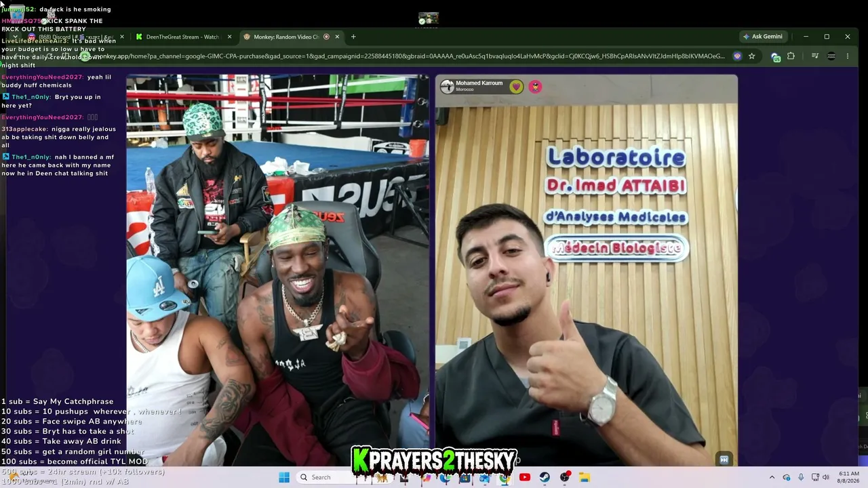Open the taskbar clock showing 6:11 AM
This screenshot has height=488, width=868.
(849, 477)
